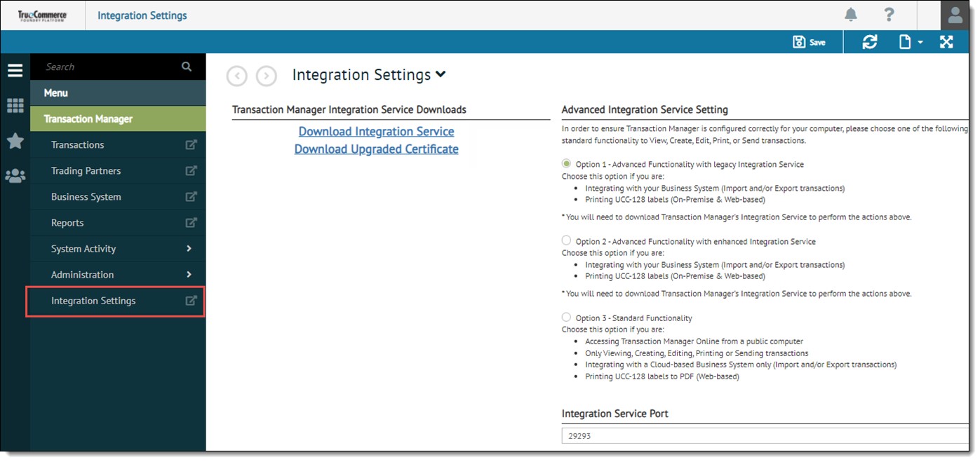Click the document page icon in the toolbar
Image resolution: width=980 pixels, height=462 pixels.
(x=905, y=42)
